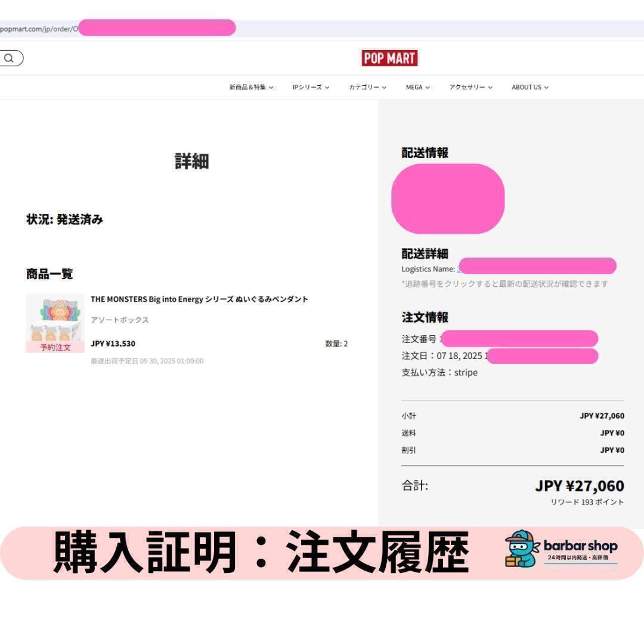This screenshot has height=644, width=644.
Task: Select the JPY ¥13,530 item price
Action: coord(113,343)
